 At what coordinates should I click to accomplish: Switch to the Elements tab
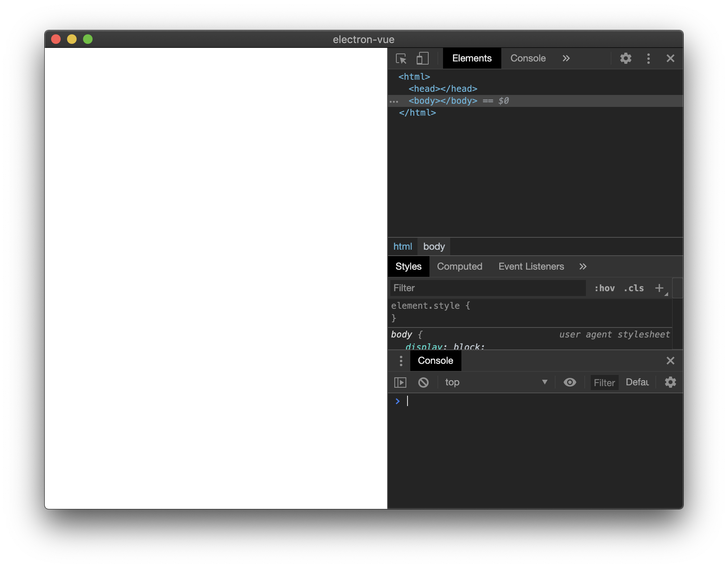pos(472,58)
